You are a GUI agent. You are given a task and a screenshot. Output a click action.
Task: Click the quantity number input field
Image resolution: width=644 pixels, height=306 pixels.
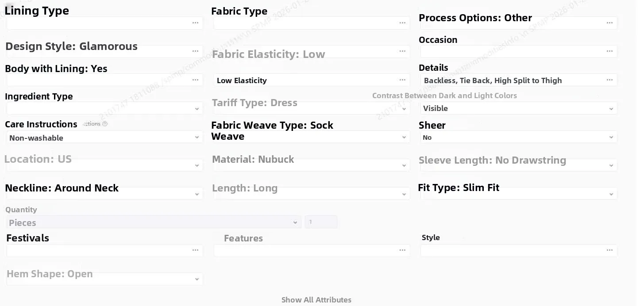coord(321,222)
